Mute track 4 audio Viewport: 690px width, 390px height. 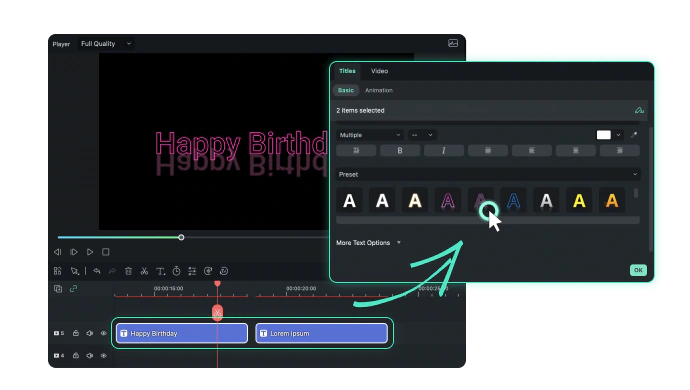(x=90, y=355)
